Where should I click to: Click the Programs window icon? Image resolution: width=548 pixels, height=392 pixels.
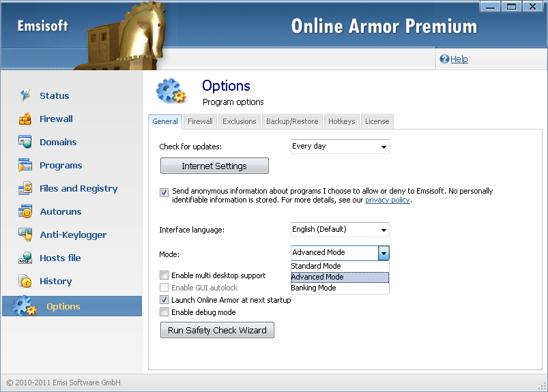pyautogui.click(x=25, y=165)
